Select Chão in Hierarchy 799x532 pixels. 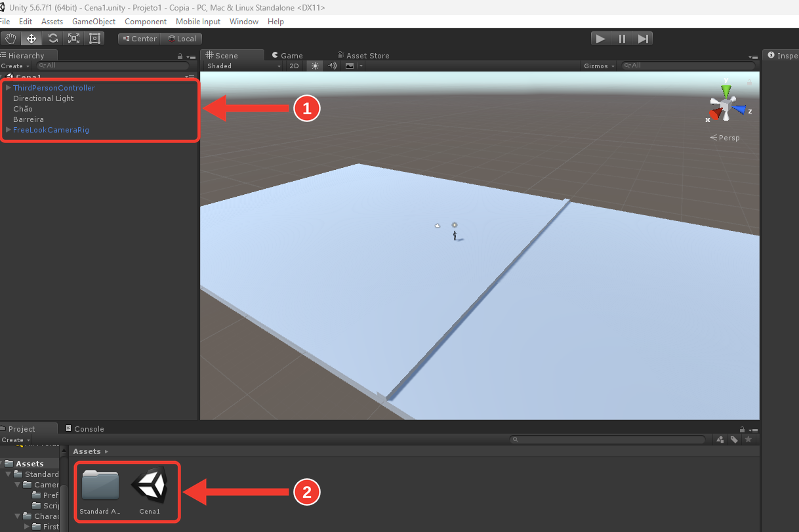click(23, 109)
